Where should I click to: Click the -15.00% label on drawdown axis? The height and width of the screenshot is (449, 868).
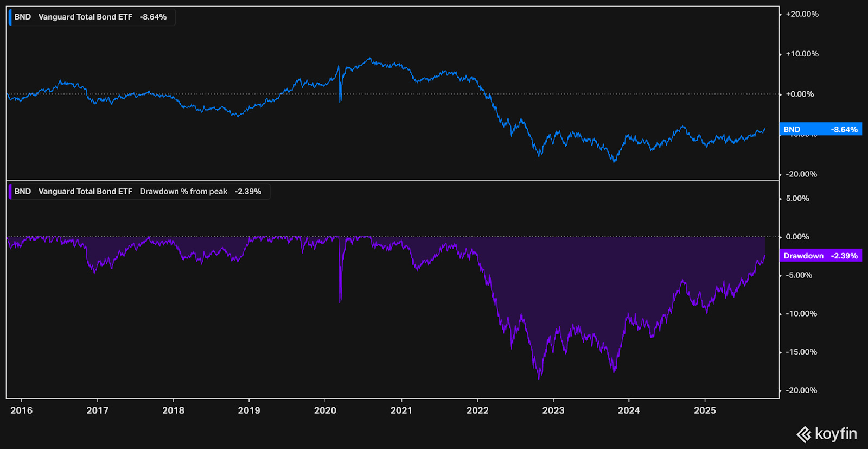[801, 352]
